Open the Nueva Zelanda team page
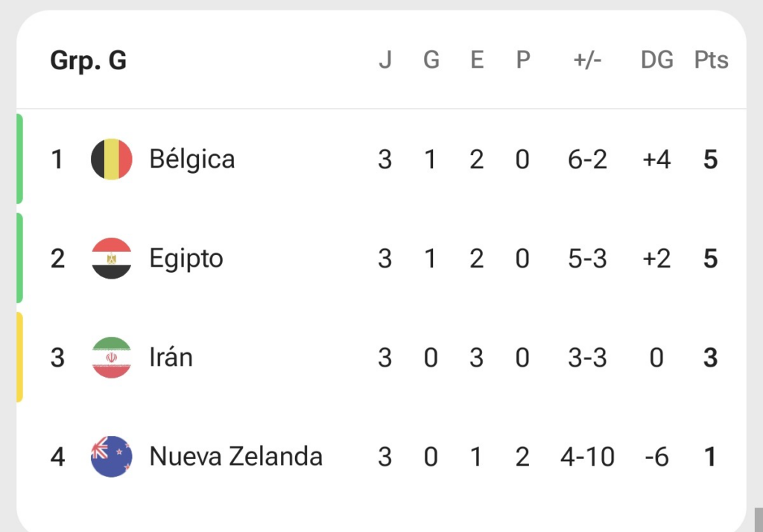This screenshot has width=763, height=532. tap(236, 457)
